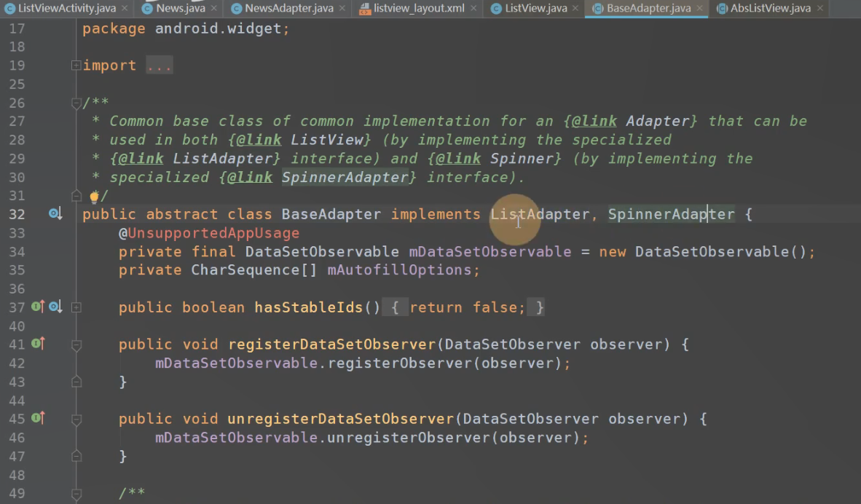This screenshot has height=504, width=861.
Task: Click the intention light bulb at line 31
Action: pos(95,196)
